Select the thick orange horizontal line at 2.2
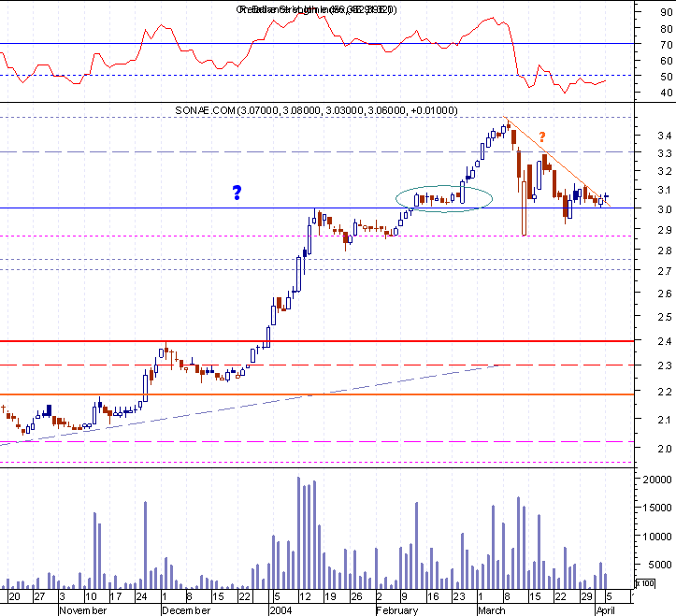Image resolution: width=676 pixels, height=616 pixels. pyautogui.click(x=317, y=394)
